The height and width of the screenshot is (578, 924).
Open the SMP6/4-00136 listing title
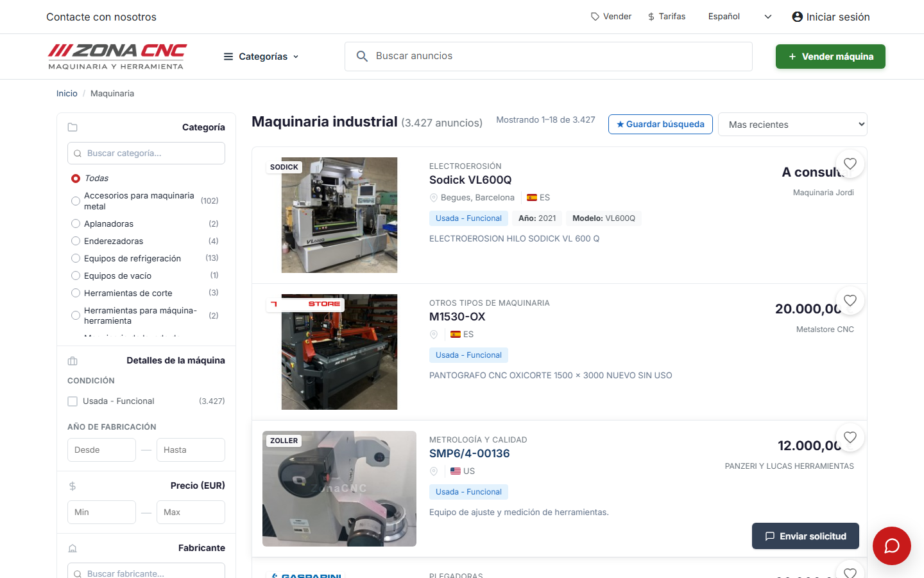coord(470,453)
